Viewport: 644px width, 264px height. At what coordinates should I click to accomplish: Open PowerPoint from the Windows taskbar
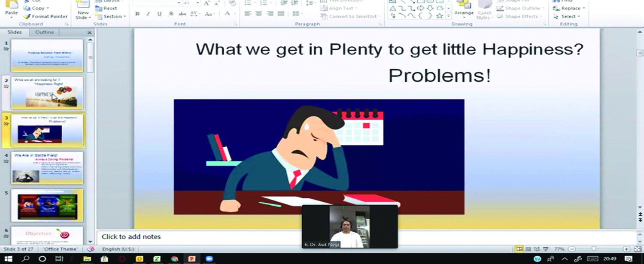[x=191, y=258]
